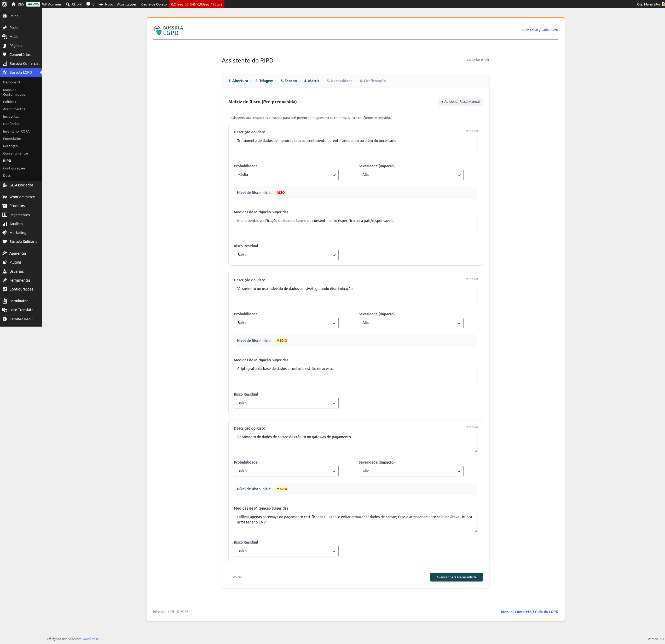This screenshot has width=665, height=644.
Task: Open Bússola LGPD shield icon in sidebar
Action: 5,72
